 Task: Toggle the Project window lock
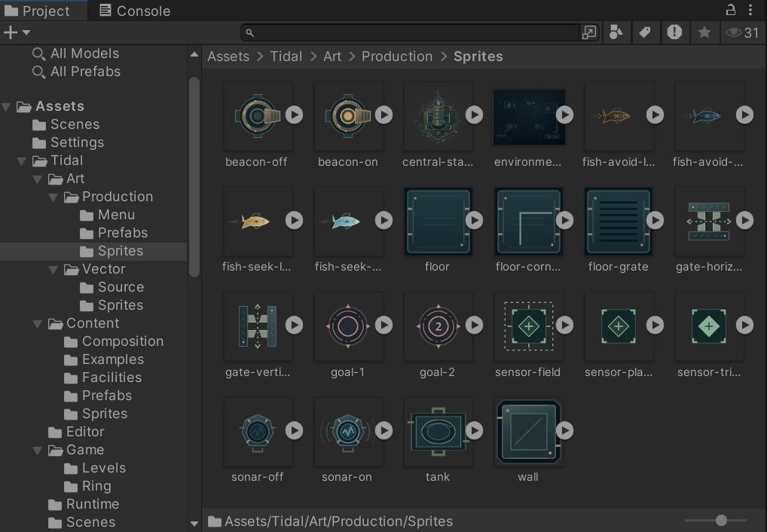coord(730,10)
